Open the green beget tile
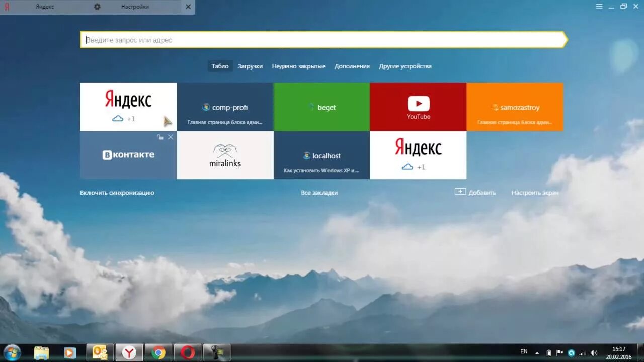The height and width of the screenshot is (362, 644). click(x=321, y=107)
